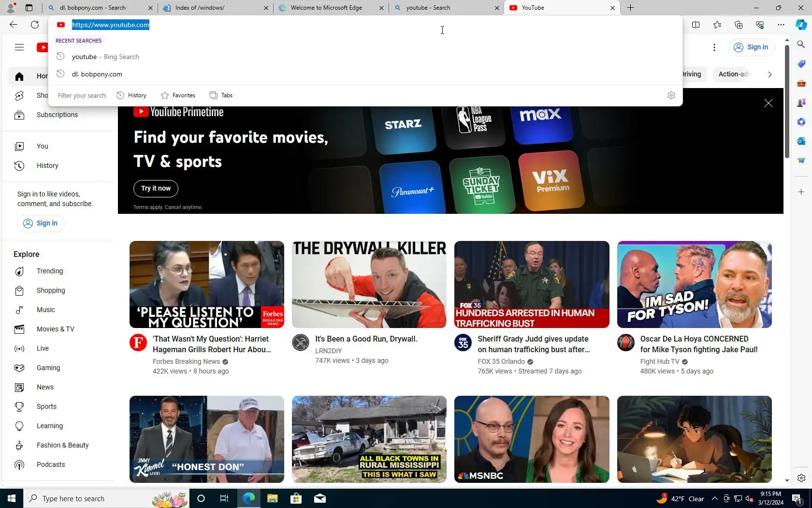Add a sidebar app with plus
812x508 pixels.
(801, 192)
